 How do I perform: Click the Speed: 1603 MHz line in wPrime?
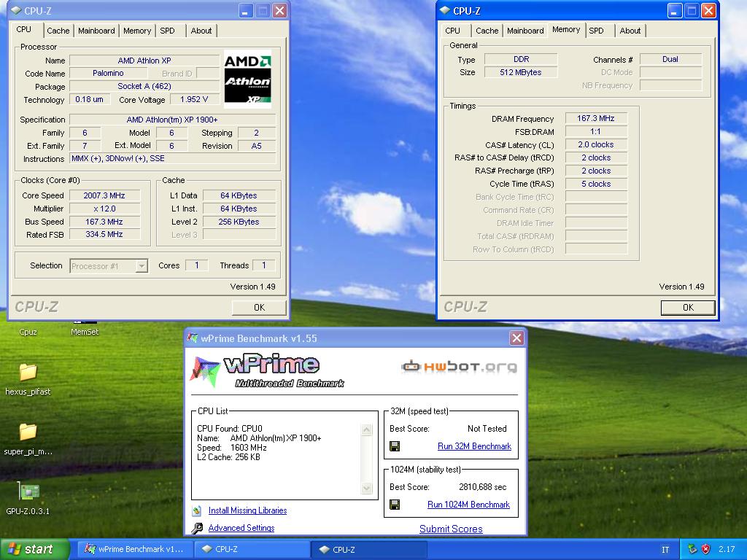coord(231,448)
